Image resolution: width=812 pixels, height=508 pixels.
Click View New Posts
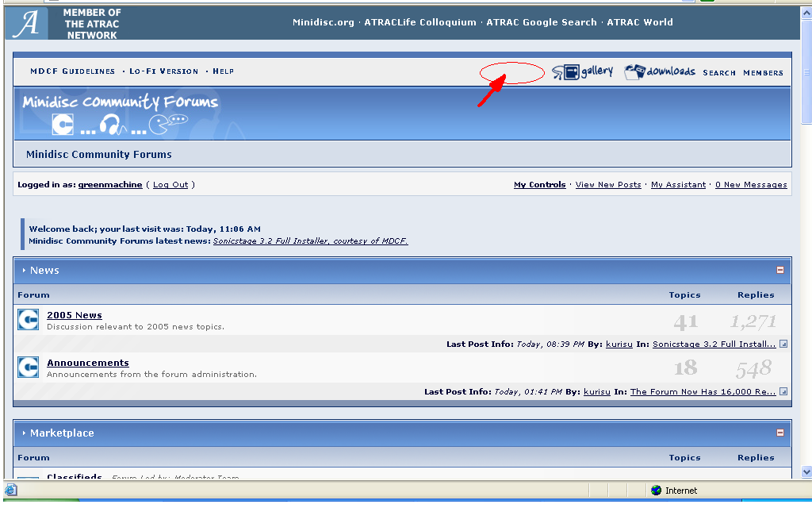click(608, 184)
